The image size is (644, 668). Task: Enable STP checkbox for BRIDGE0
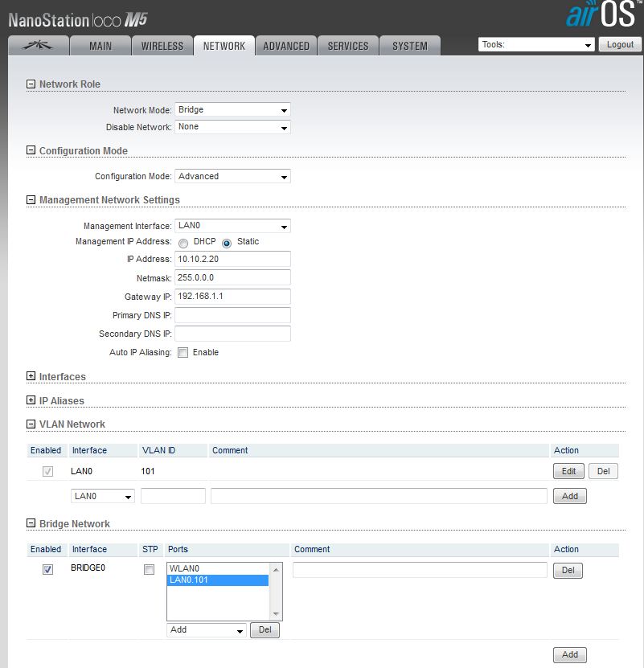pos(150,570)
